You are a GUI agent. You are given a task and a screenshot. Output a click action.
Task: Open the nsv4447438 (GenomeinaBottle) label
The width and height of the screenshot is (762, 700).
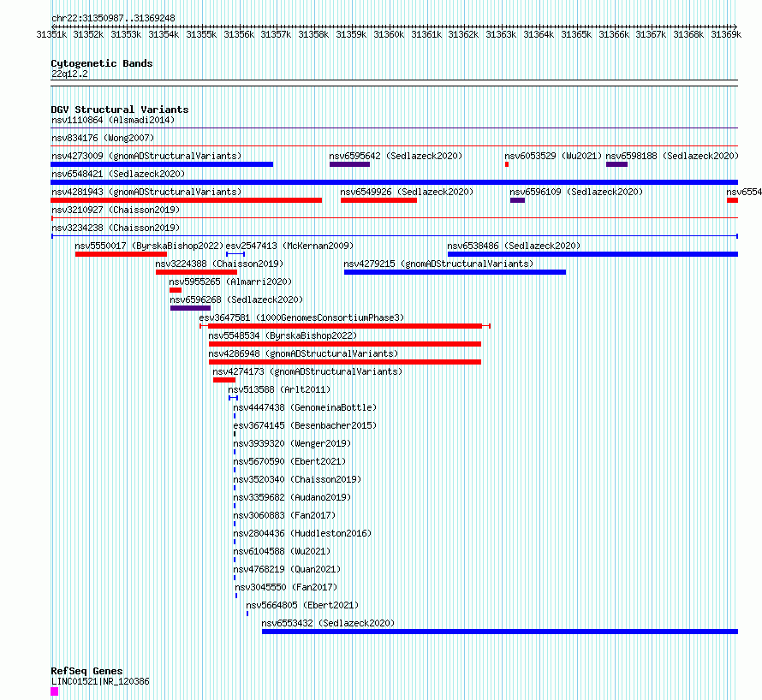(x=305, y=407)
